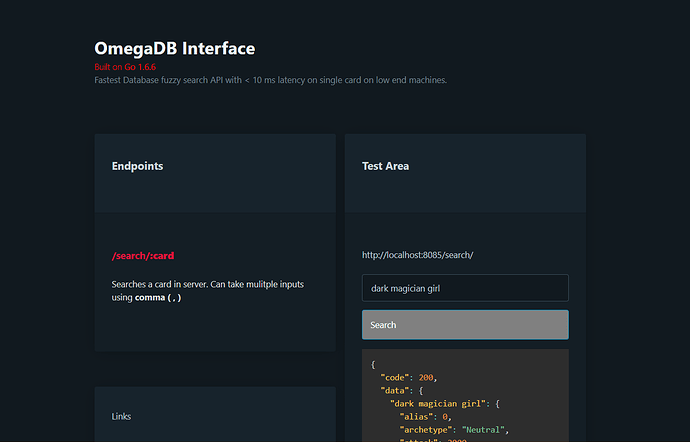Click the bold "comma ( , )" text
The image size is (690, 442).
point(158,298)
